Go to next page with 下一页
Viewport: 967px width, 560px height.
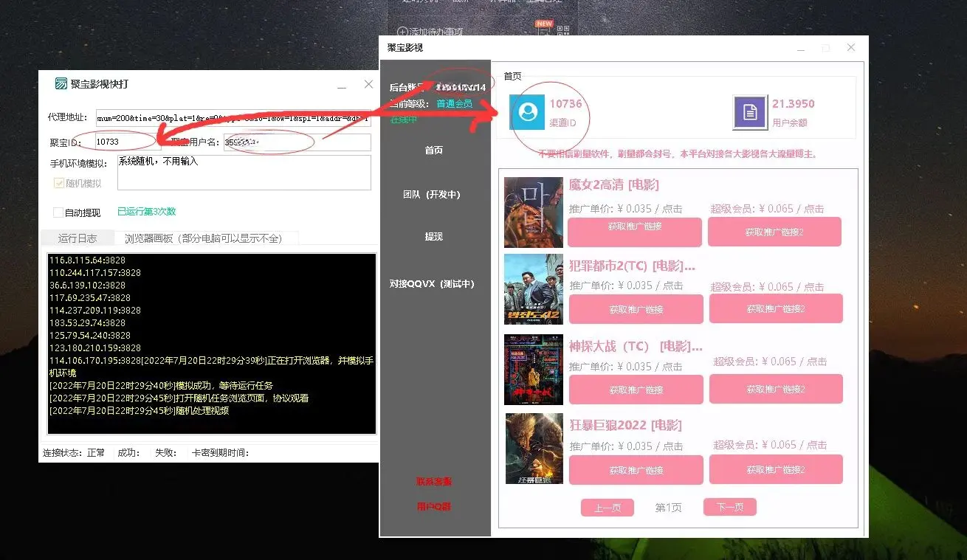[x=729, y=508]
